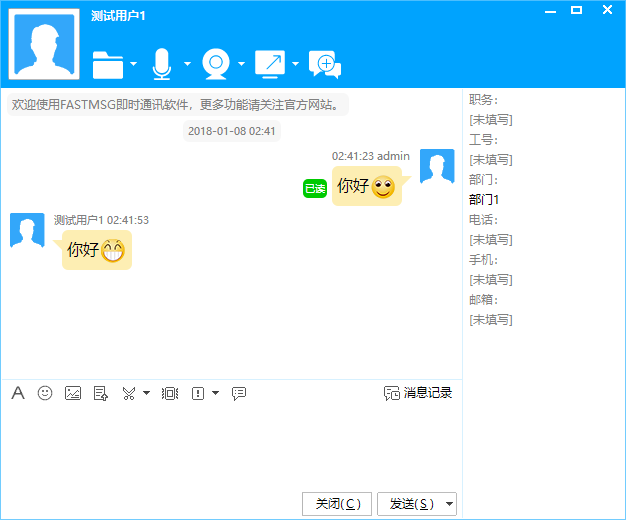Open 测试用户1's large profile avatar
This screenshot has width=626, height=520.
[44, 44]
